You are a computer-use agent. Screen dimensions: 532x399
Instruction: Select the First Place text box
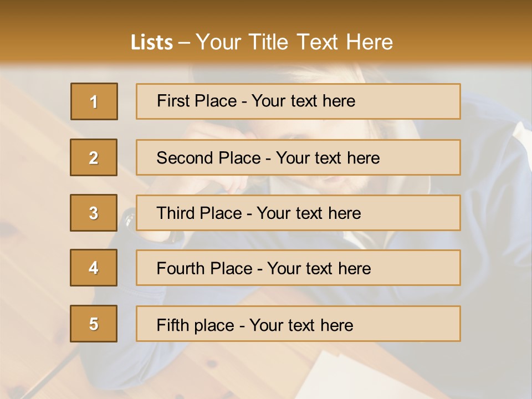(298, 101)
